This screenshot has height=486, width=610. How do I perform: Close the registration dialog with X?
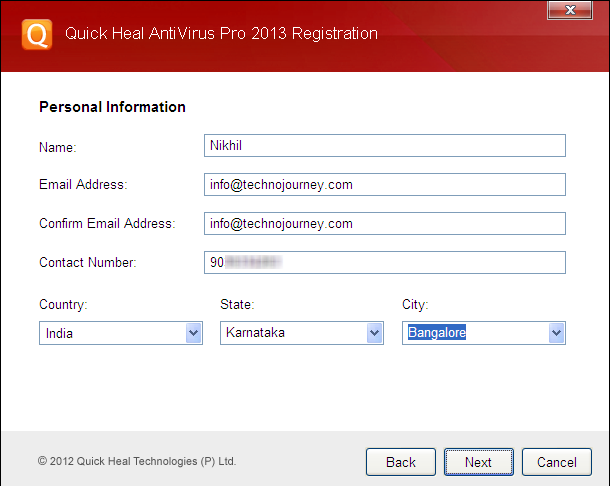coord(570,10)
